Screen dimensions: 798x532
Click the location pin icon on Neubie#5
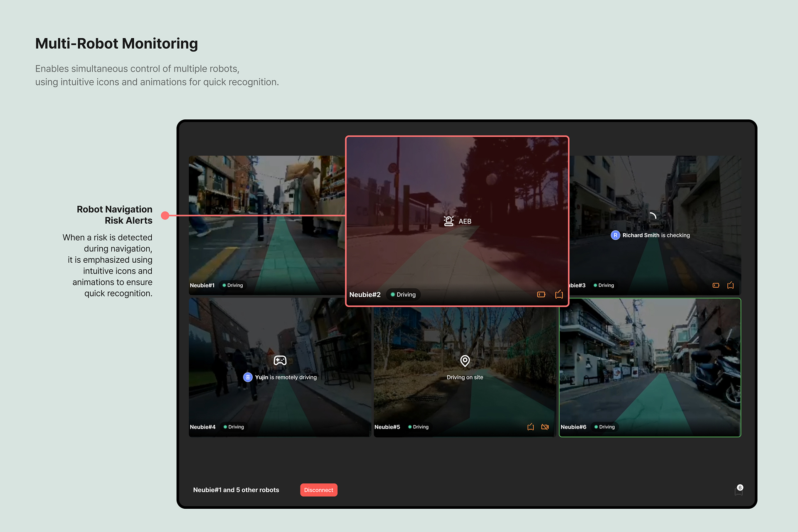coord(465,361)
